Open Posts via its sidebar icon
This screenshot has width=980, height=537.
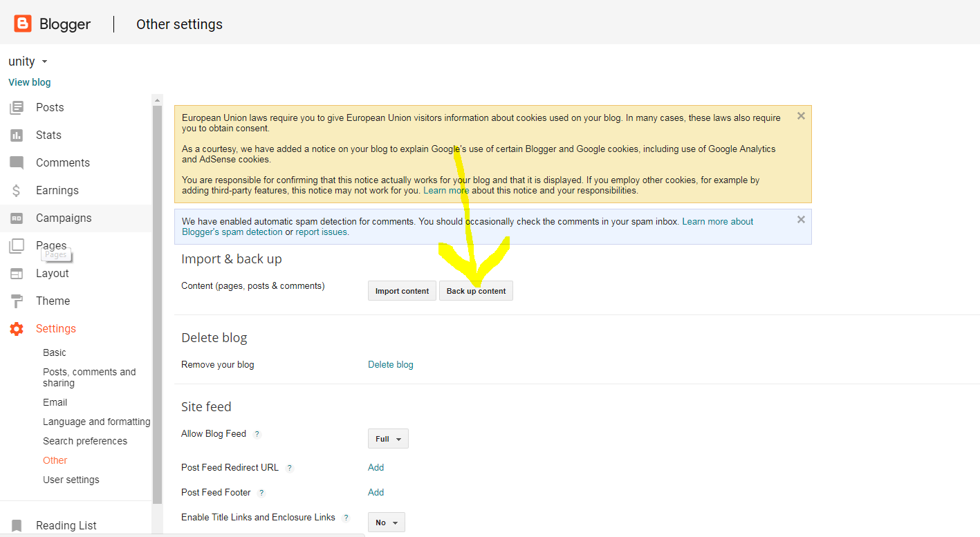click(x=17, y=108)
